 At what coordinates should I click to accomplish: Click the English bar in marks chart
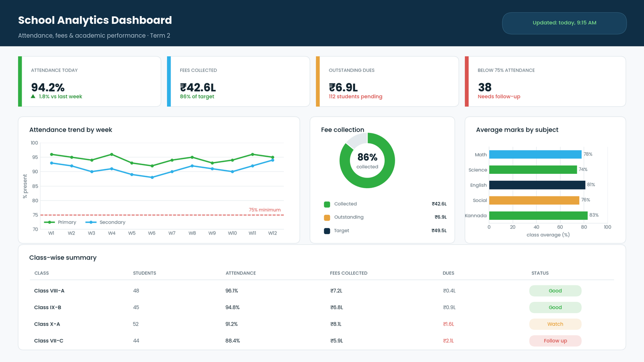537,185
